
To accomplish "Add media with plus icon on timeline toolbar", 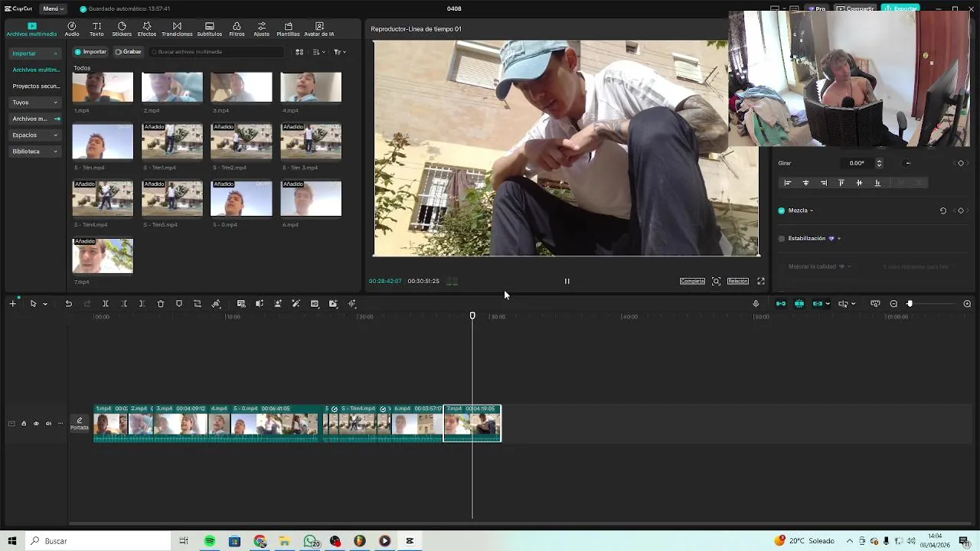I will tap(12, 304).
